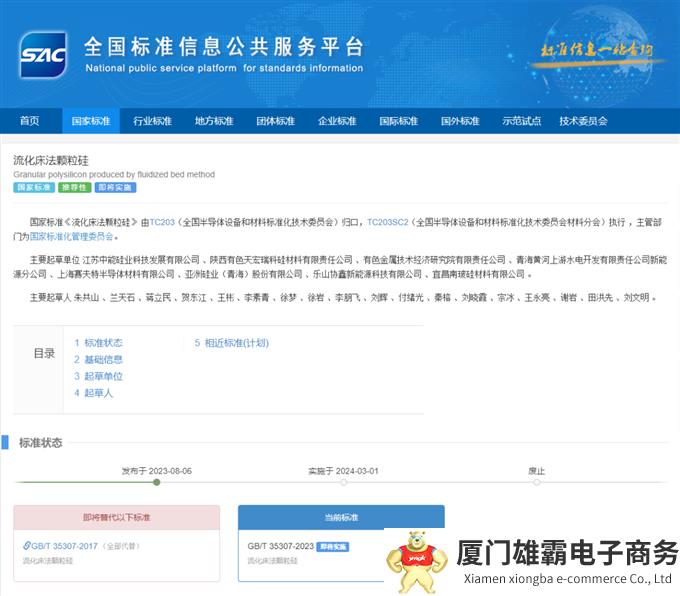Switch to the 团体标准 tab
This screenshot has height=596, width=680.
click(x=275, y=121)
